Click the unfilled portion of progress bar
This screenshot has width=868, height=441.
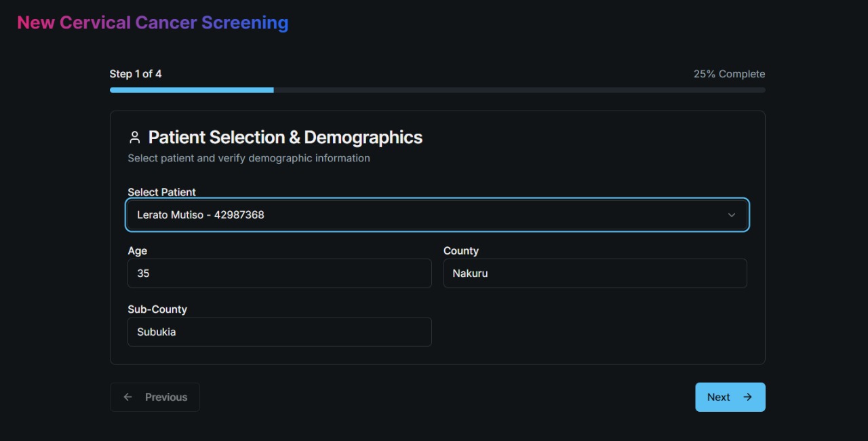pyautogui.click(x=519, y=90)
